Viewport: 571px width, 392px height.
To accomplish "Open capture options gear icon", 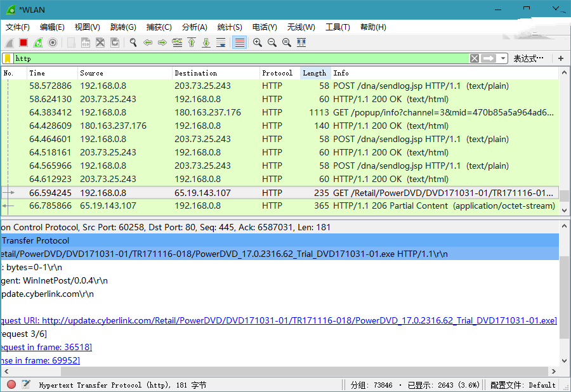I will click(53, 42).
